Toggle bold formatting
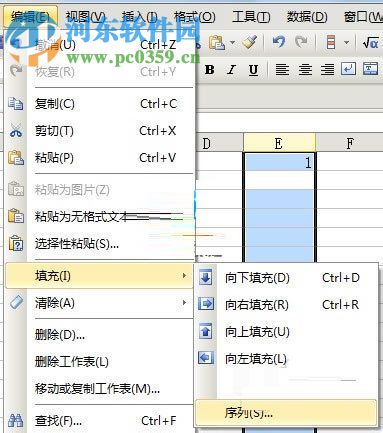The width and height of the screenshot is (383, 433). click(209, 70)
